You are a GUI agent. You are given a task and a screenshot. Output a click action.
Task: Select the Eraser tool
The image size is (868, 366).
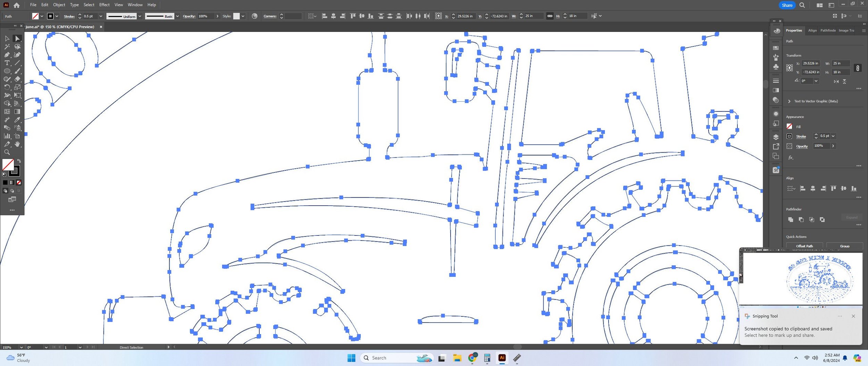pyautogui.click(x=17, y=79)
